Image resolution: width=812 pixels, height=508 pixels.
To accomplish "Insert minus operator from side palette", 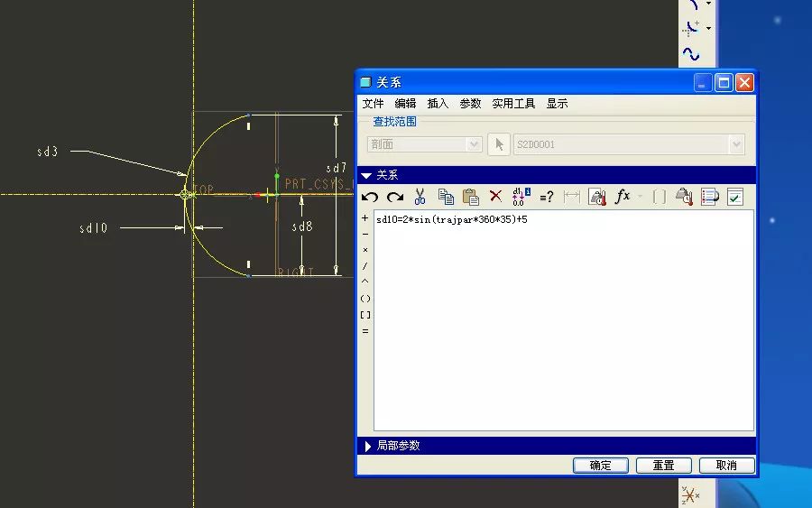I will [x=365, y=234].
